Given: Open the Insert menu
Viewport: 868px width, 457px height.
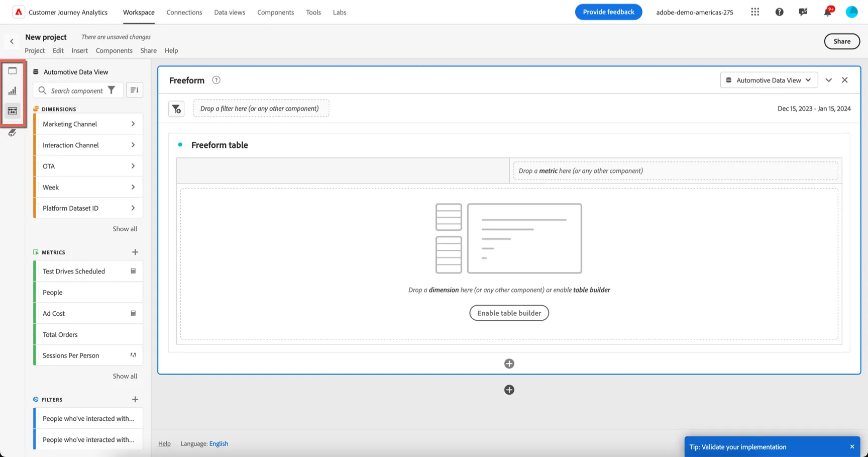Looking at the screenshot, I should point(79,50).
